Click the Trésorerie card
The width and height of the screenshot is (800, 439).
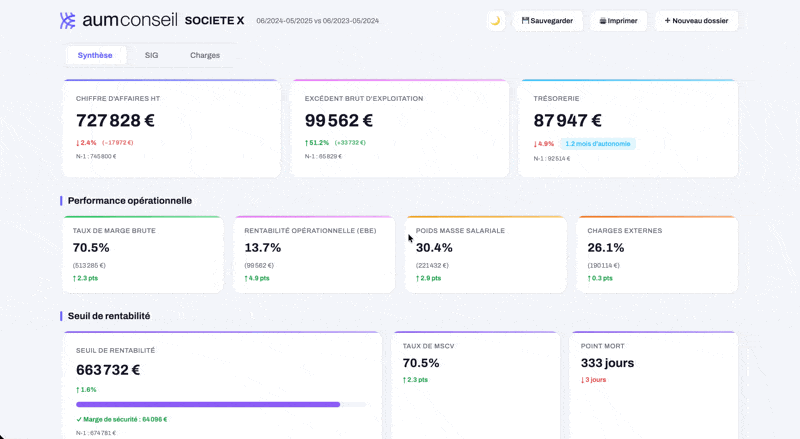628,128
